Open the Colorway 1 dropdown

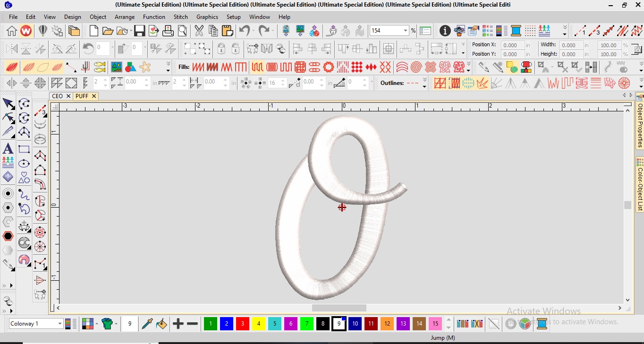coord(60,324)
